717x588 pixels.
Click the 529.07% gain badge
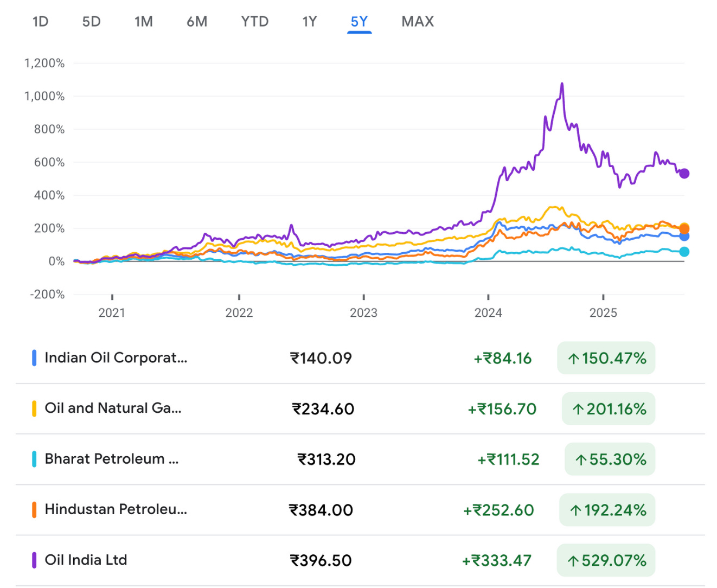606,560
